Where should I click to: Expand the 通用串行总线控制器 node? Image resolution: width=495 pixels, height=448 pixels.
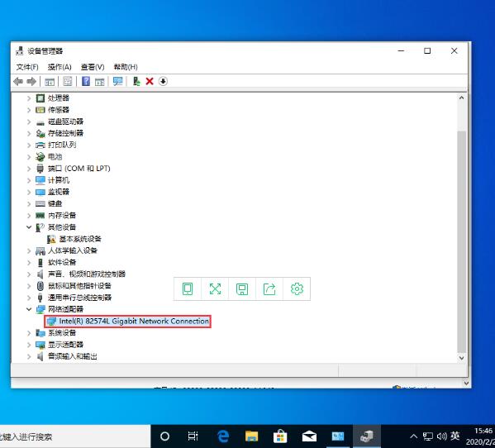[x=29, y=298]
